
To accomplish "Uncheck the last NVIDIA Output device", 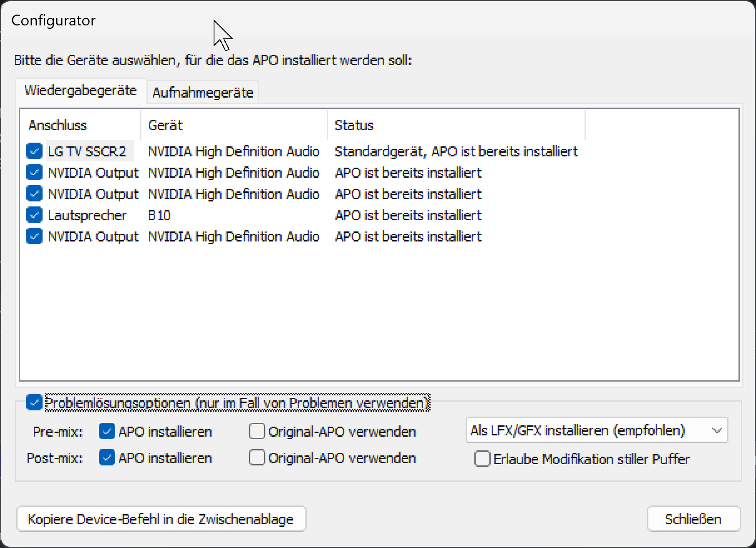I will click(x=34, y=236).
